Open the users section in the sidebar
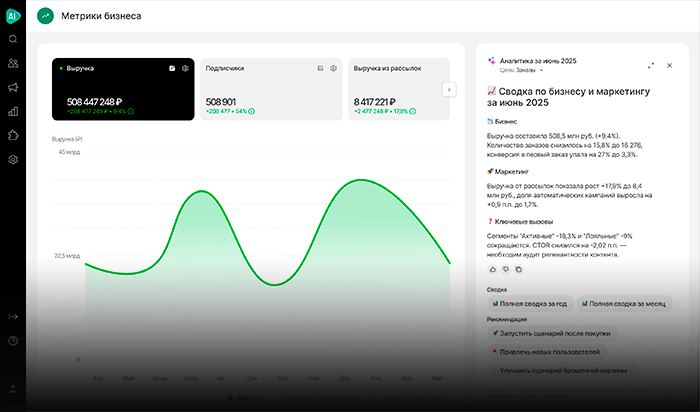700x412 pixels. click(13, 63)
